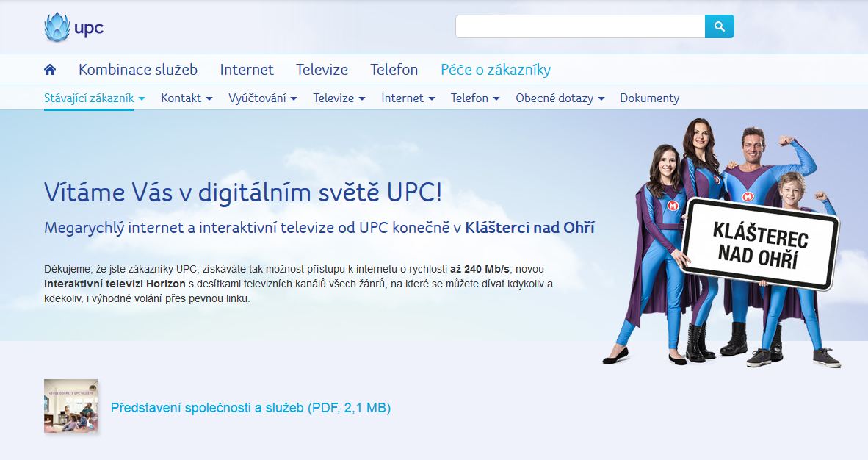The width and height of the screenshot is (868, 460).
Task: Expand Stávající zákazník dropdown
Action: 94,98
